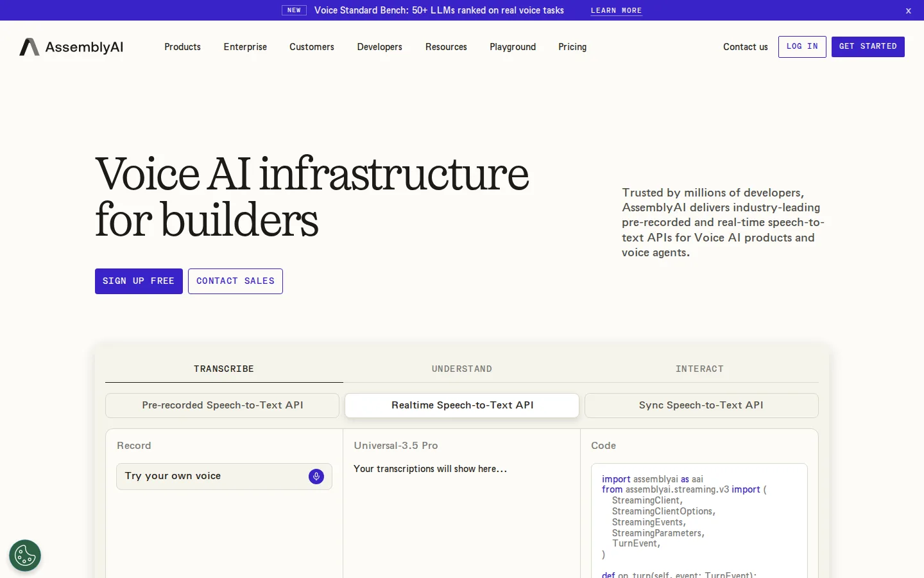
Task: Click the import assemblyai code line
Action: 653,479
